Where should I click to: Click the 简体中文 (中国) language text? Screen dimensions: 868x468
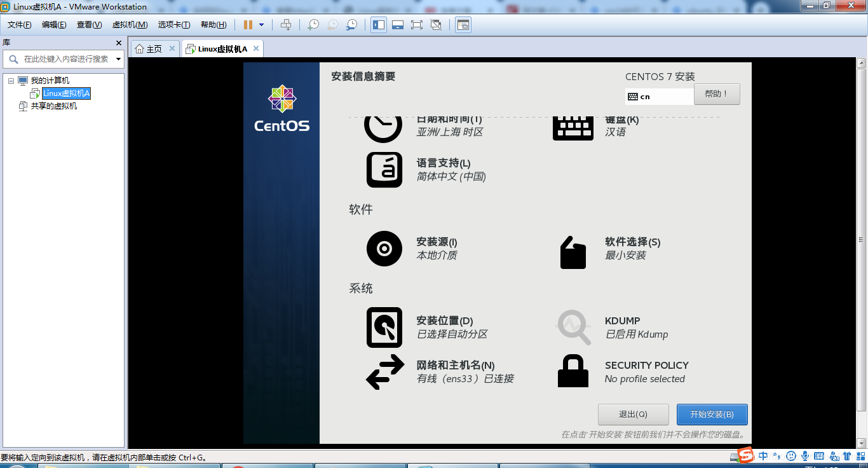tap(451, 177)
